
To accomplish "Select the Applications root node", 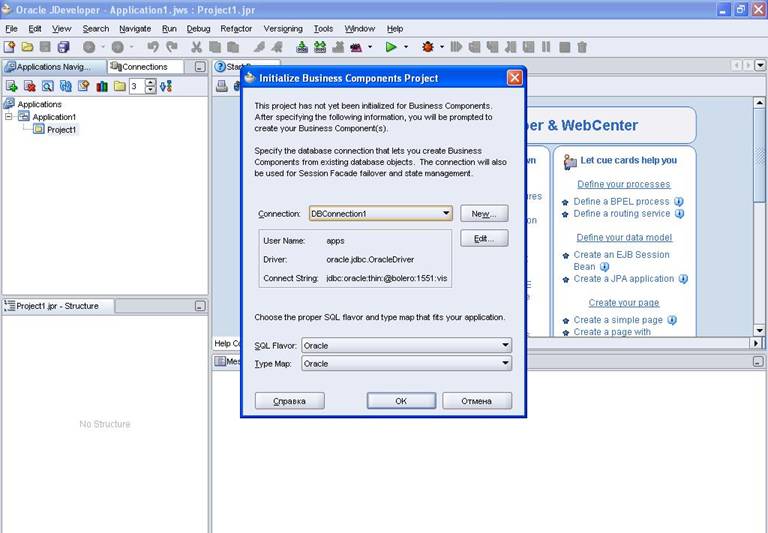I will coord(39,104).
